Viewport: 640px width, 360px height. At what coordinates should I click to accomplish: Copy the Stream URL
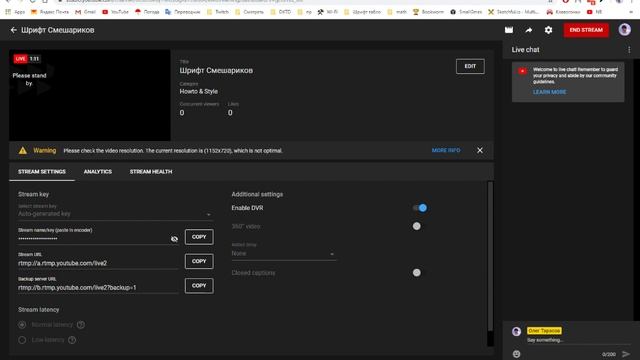(x=199, y=261)
